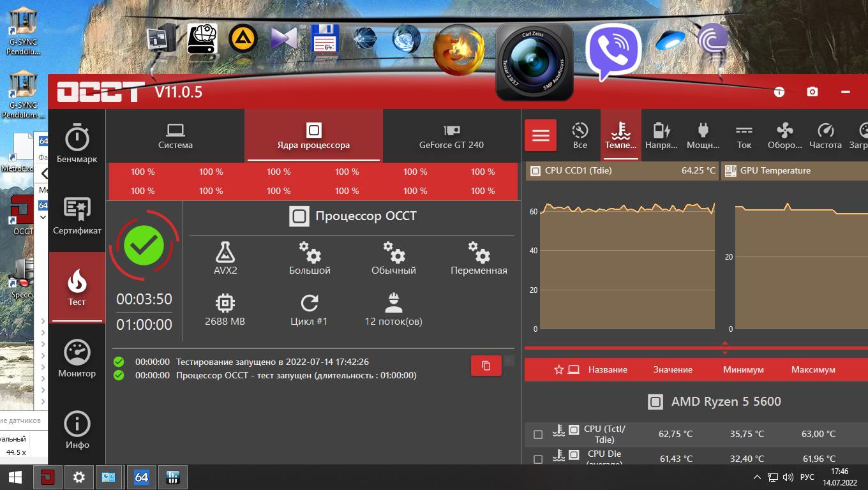Sort sensors by the Минимум column

744,369
